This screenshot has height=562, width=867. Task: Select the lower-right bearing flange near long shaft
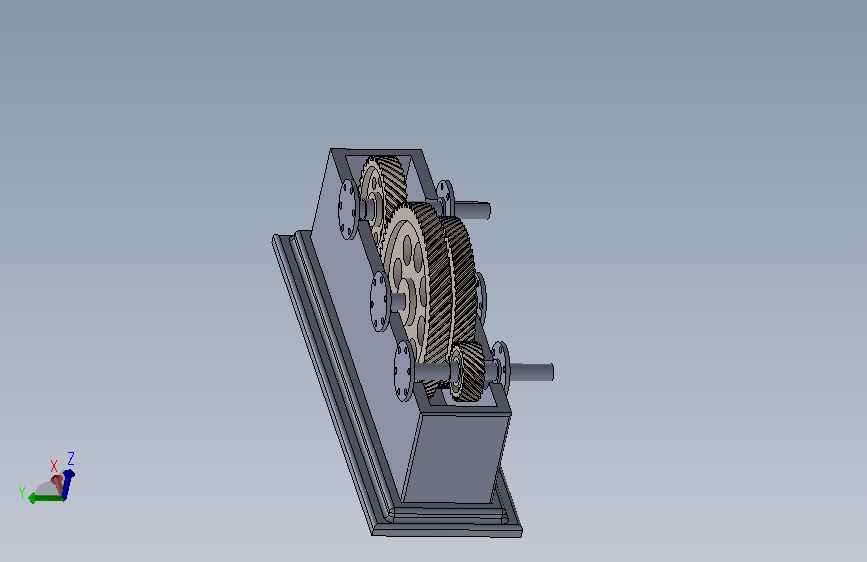[500, 368]
